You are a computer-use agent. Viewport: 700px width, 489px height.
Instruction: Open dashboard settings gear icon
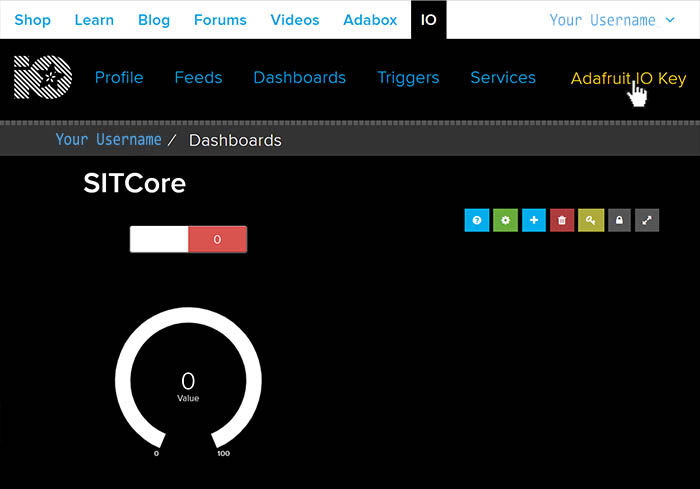[505, 220]
